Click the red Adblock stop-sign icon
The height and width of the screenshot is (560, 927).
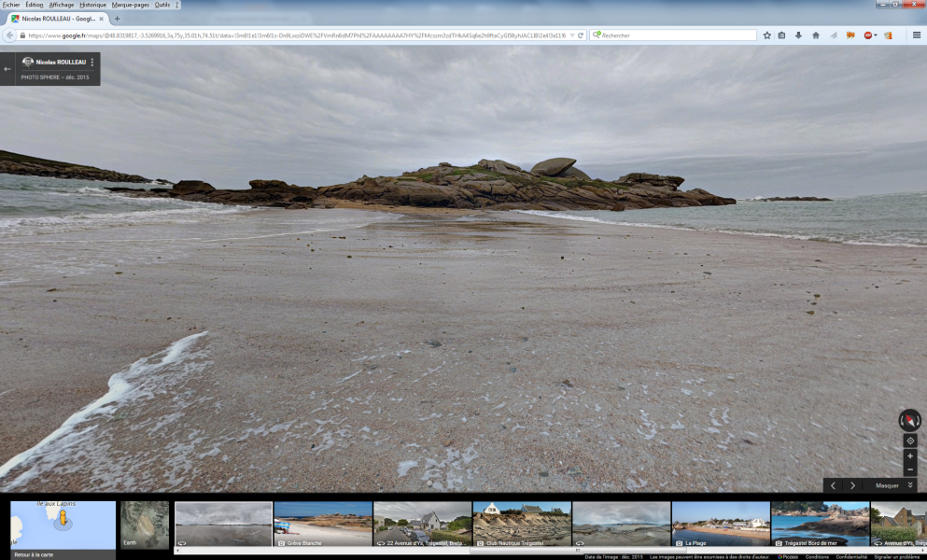[867, 35]
